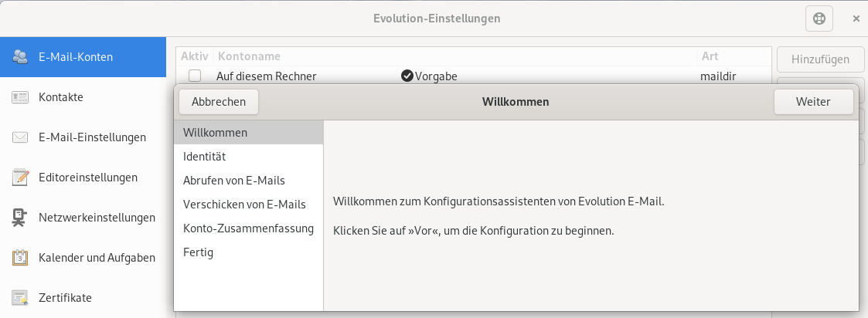The width and height of the screenshot is (868, 318).
Task: Click the Kontakte address card icon
Action: click(20, 97)
